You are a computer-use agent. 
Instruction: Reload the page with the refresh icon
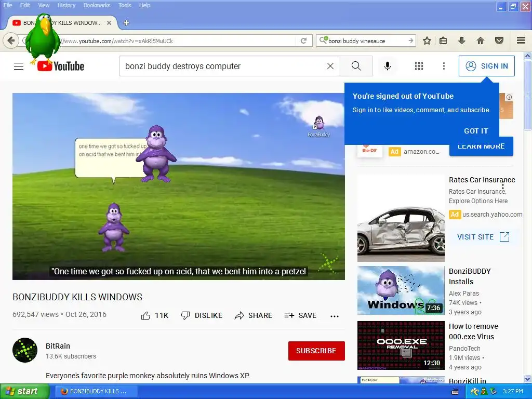coord(303,41)
